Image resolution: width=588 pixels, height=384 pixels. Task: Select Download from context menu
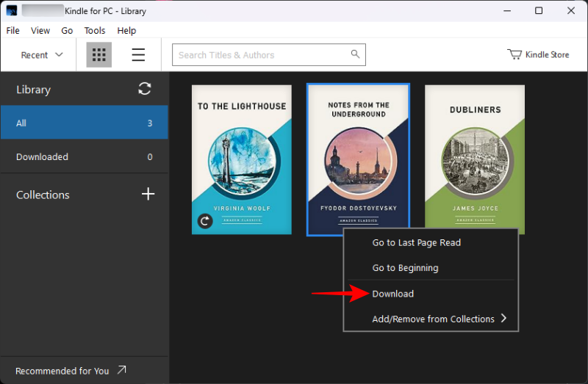coord(393,294)
